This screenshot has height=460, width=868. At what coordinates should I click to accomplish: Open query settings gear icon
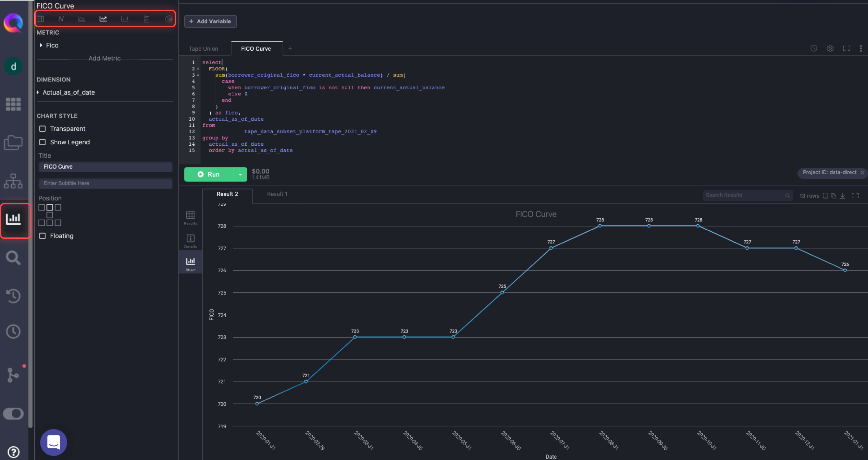point(830,48)
